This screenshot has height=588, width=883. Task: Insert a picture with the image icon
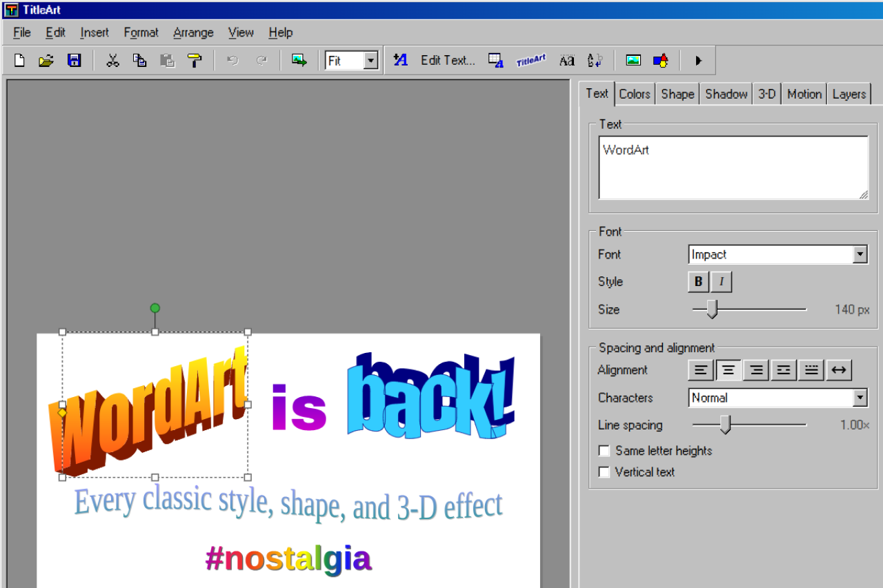tap(633, 61)
